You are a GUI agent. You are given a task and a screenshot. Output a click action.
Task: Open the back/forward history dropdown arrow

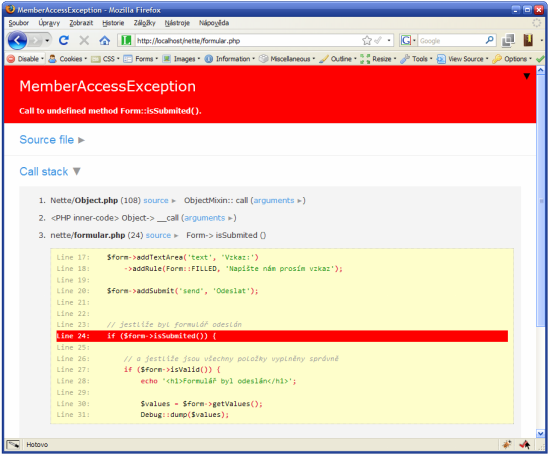click(x=47, y=41)
